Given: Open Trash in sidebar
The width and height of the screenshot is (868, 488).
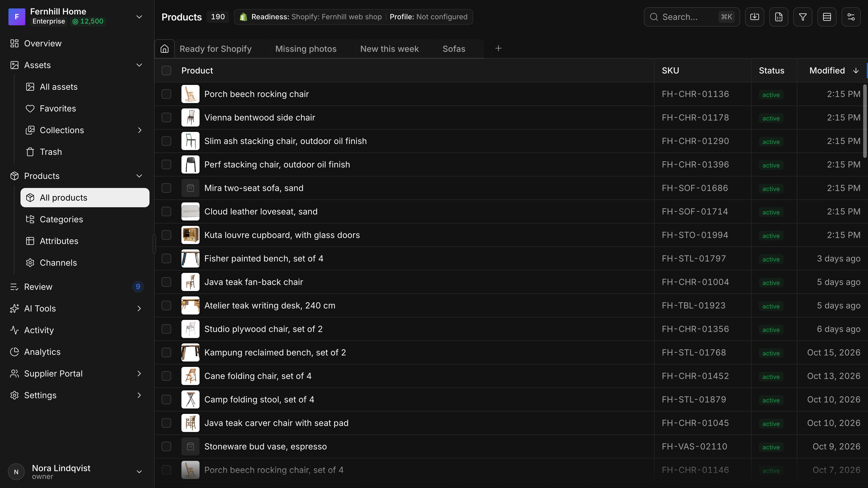Looking at the screenshot, I should pos(85,152).
